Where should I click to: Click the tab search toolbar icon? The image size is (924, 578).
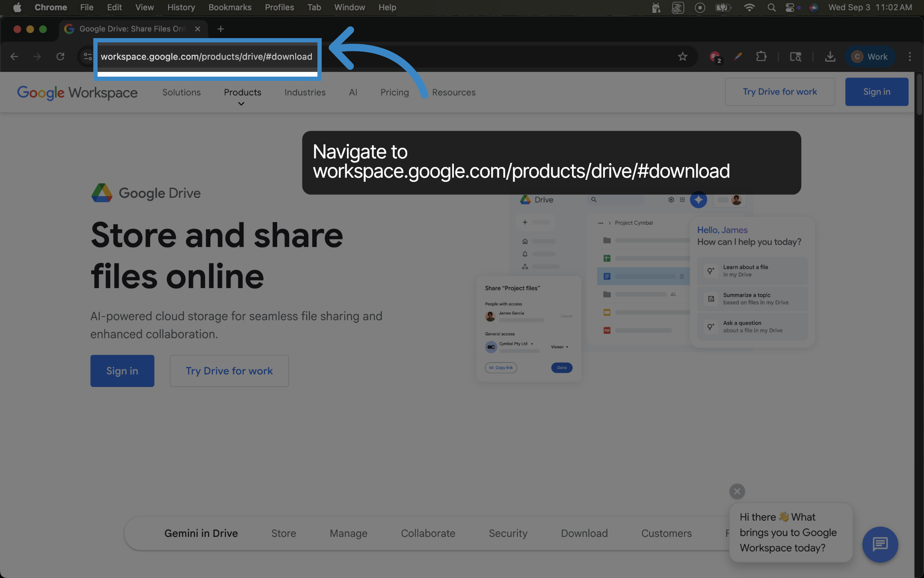tap(795, 57)
